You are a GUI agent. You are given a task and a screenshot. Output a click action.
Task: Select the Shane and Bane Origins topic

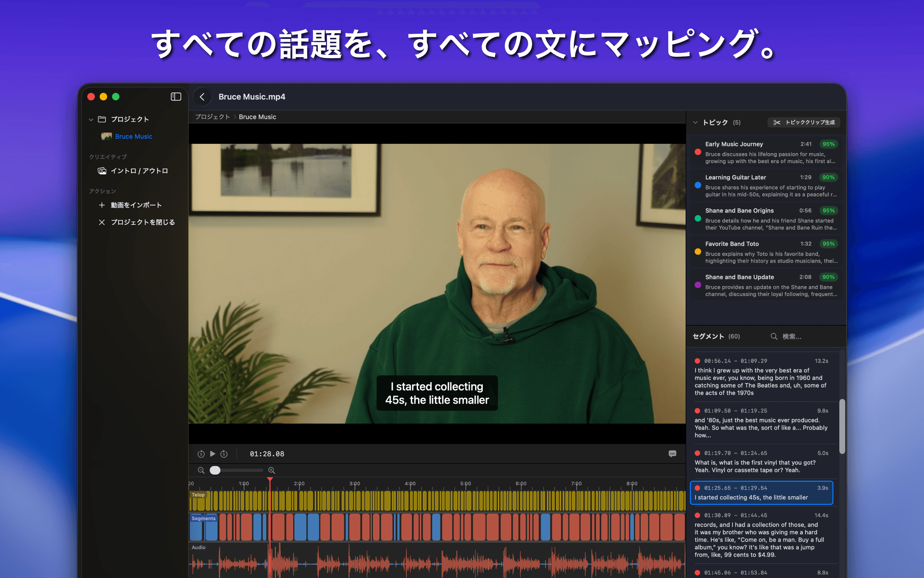[766, 219]
